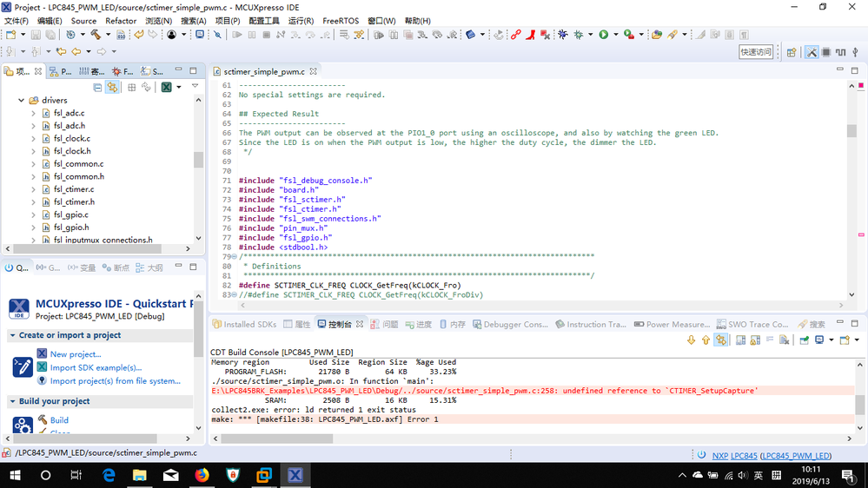This screenshot has height=488, width=868.
Task: Toggle Link with Editor in project explorer
Action: click(112, 88)
